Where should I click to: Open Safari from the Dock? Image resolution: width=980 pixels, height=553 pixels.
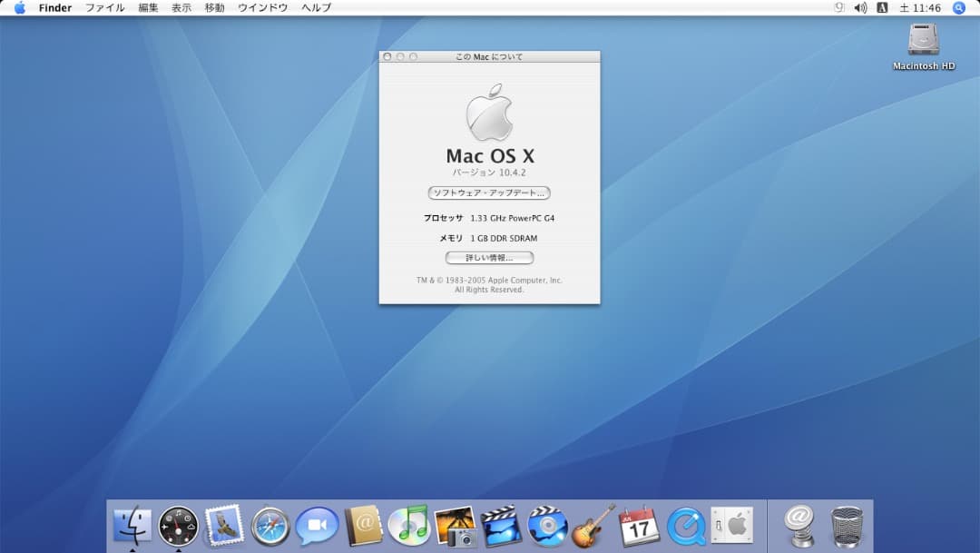point(269,525)
